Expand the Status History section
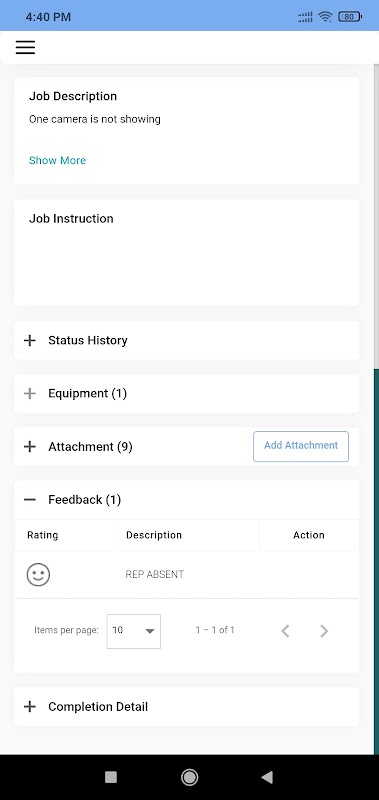379x800 pixels. (x=187, y=340)
